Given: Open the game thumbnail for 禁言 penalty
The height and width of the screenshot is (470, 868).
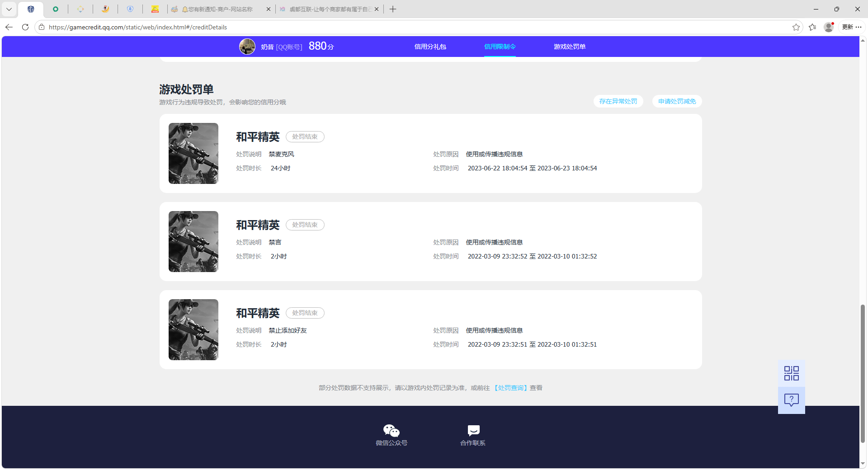Looking at the screenshot, I should point(193,241).
